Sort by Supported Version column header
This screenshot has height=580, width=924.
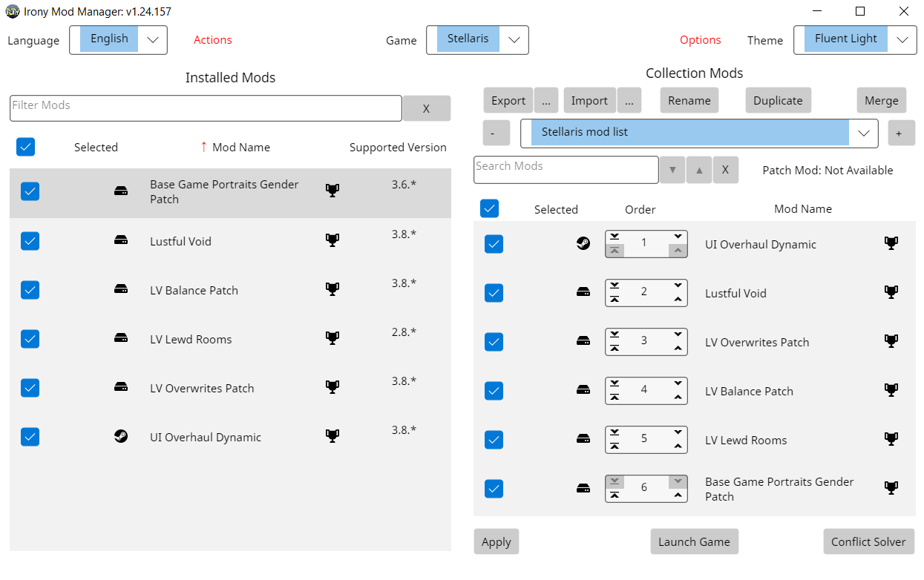coord(398,148)
